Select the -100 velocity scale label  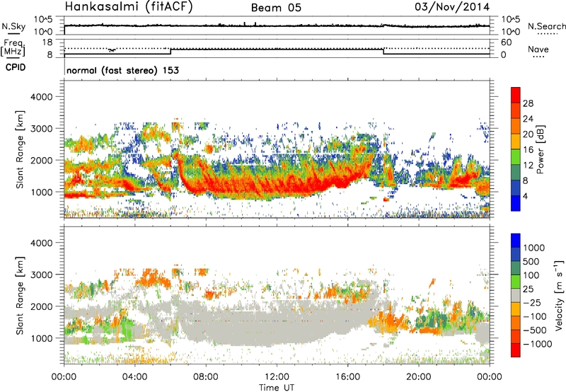tap(535, 316)
